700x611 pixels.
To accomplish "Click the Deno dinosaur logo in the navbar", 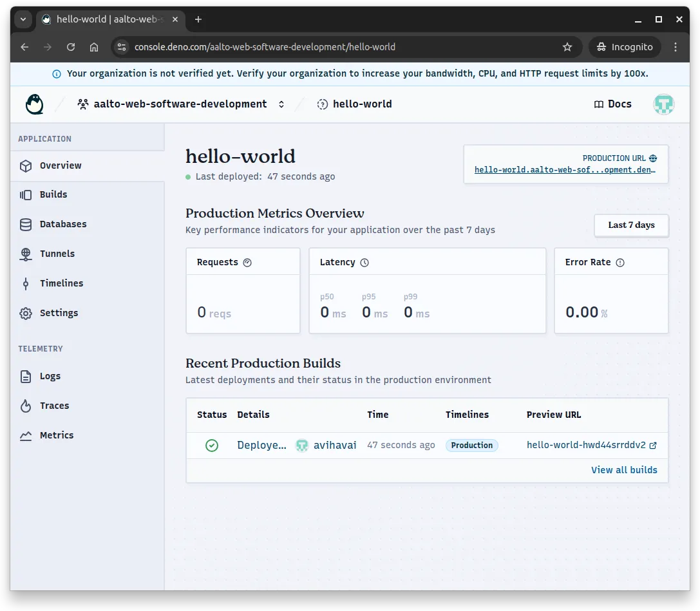I will 34,104.
